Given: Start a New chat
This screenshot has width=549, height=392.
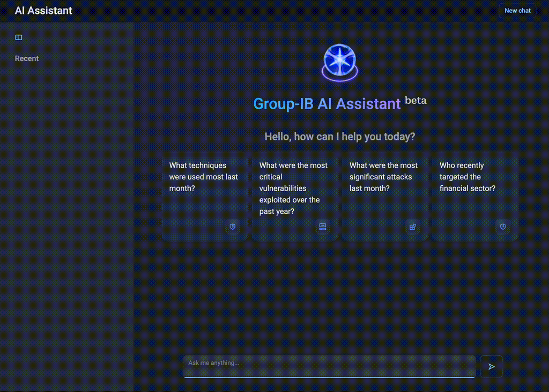Looking at the screenshot, I should [517, 10].
